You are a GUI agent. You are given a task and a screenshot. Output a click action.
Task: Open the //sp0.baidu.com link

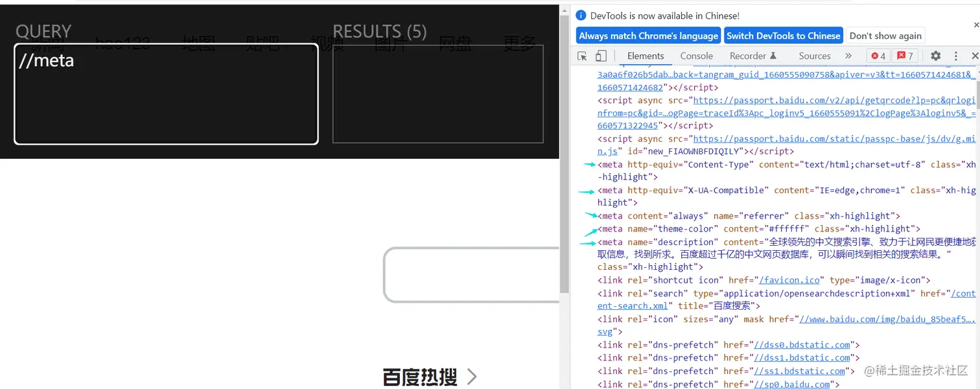(791, 384)
